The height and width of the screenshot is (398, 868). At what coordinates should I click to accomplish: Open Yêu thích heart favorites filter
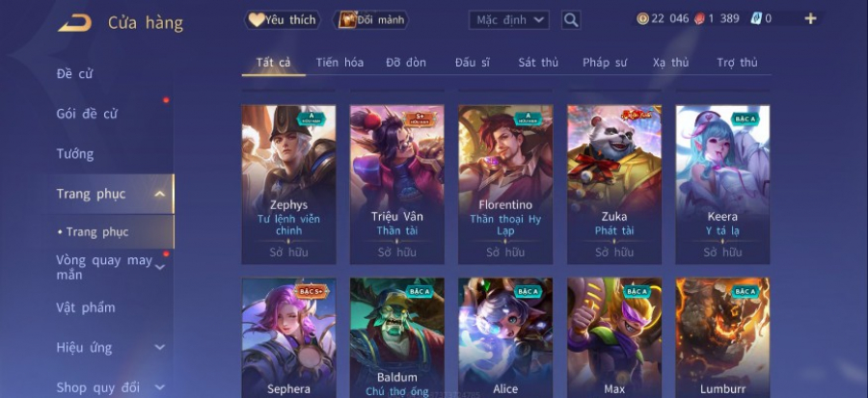(283, 20)
